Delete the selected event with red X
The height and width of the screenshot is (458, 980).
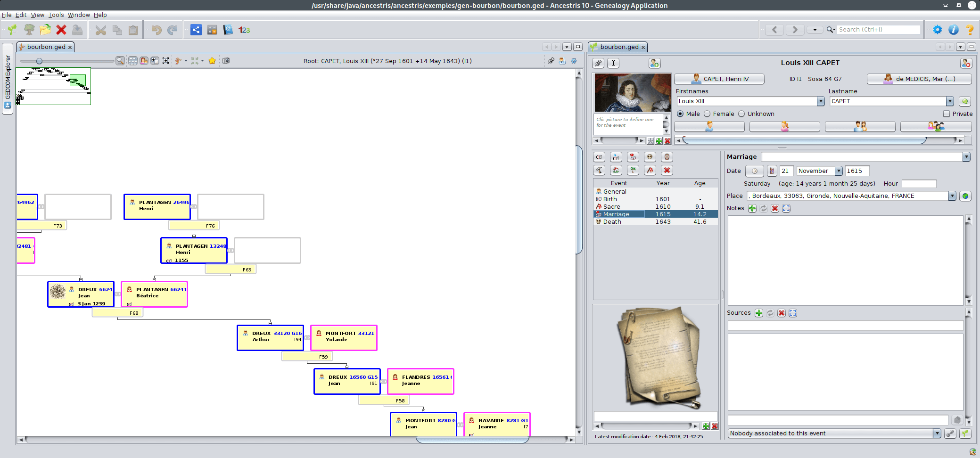pyautogui.click(x=667, y=170)
